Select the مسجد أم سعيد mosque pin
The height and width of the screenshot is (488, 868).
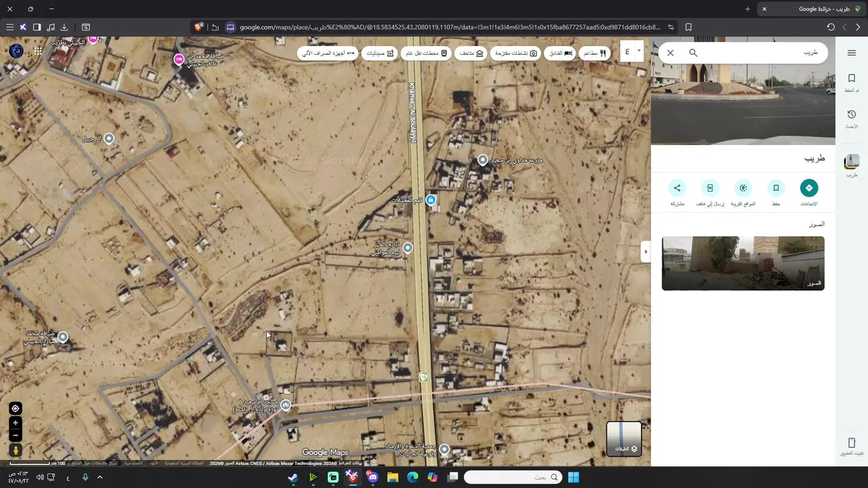click(x=285, y=405)
